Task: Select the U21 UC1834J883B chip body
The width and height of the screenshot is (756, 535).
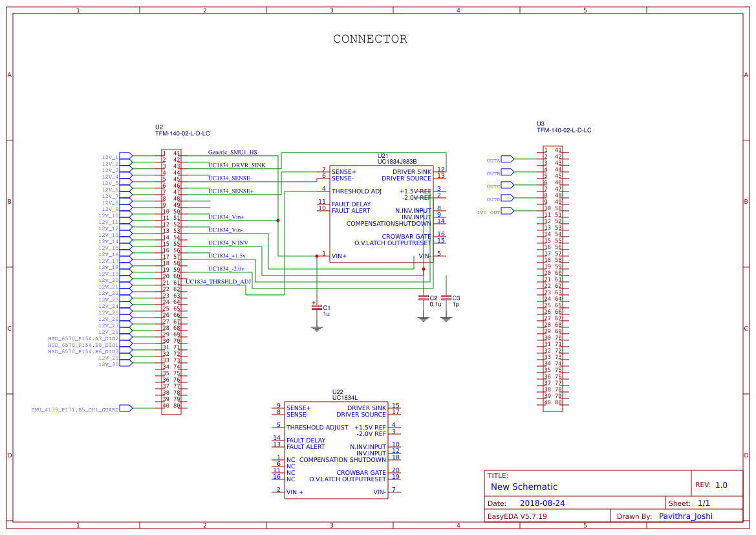Action: pos(382,213)
